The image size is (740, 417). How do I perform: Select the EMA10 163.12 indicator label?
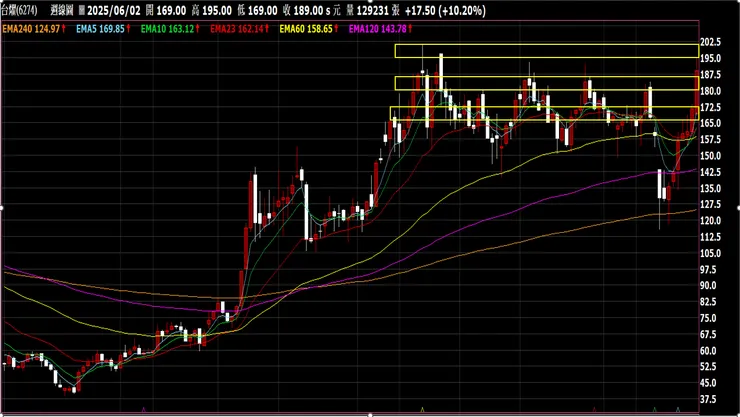click(x=167, y=29)
